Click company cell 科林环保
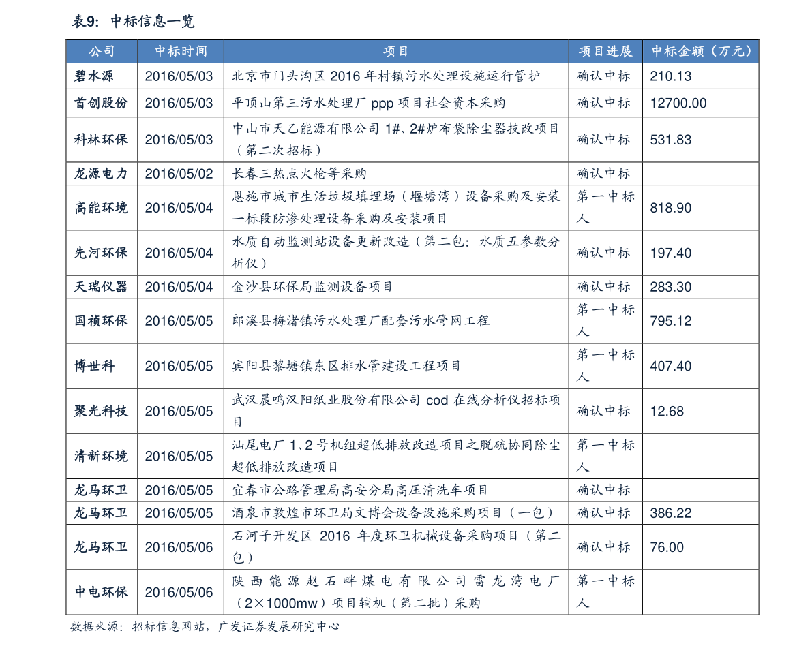 [101, 140]
